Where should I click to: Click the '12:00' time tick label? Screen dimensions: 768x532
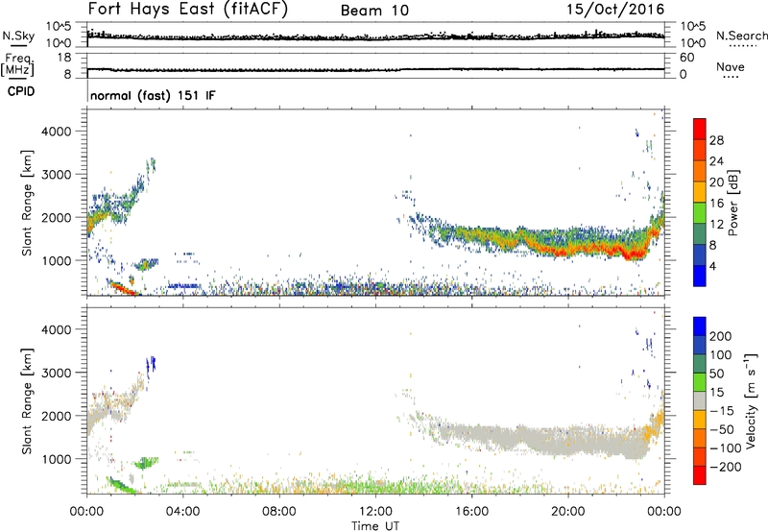click(375, 512)
